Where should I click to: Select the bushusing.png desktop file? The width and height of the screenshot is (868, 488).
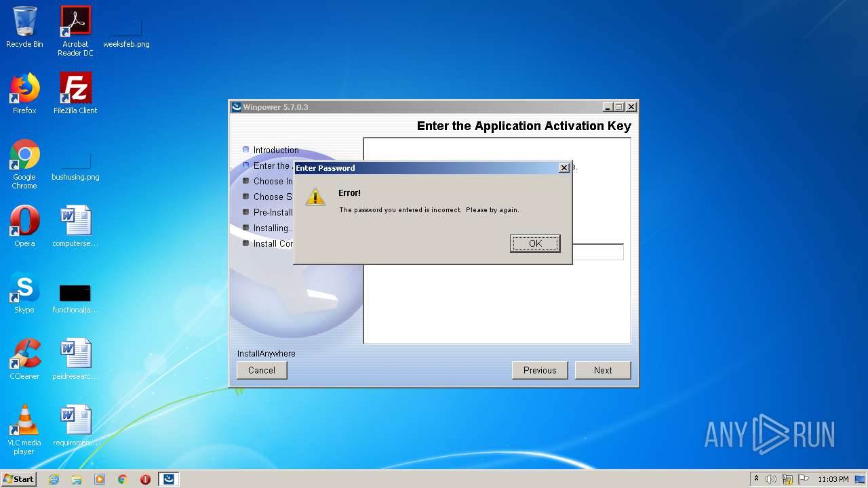75,165
